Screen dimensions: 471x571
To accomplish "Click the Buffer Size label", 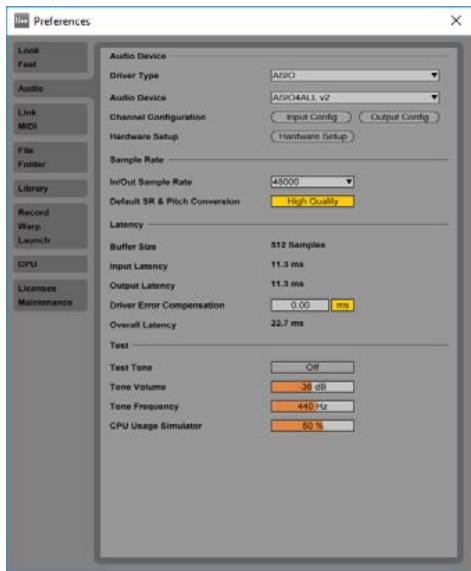I will pos(133,247).
